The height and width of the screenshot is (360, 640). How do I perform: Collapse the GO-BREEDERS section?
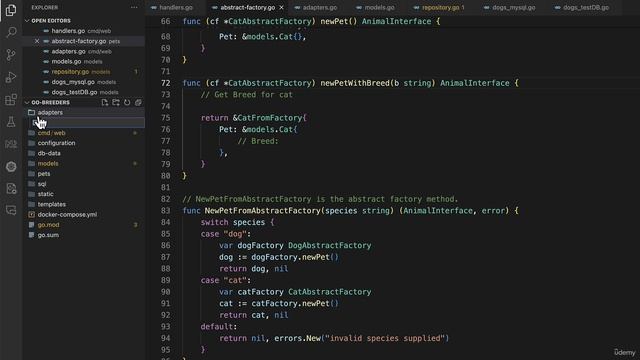coord(27,102)
